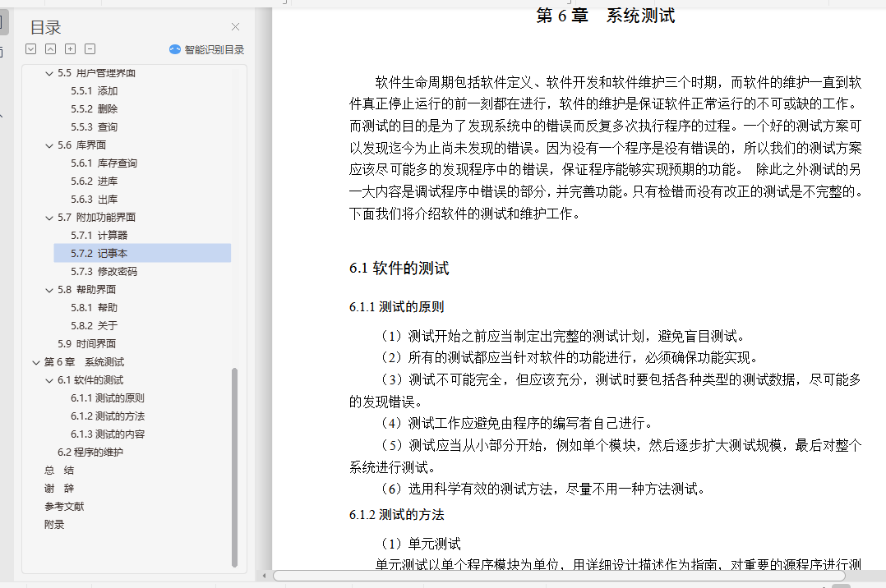The image size is (886, 588).
Task: Collapse the 5.7 附加功能界面 section
Action: pyautogui.click(x=49, y=218)
